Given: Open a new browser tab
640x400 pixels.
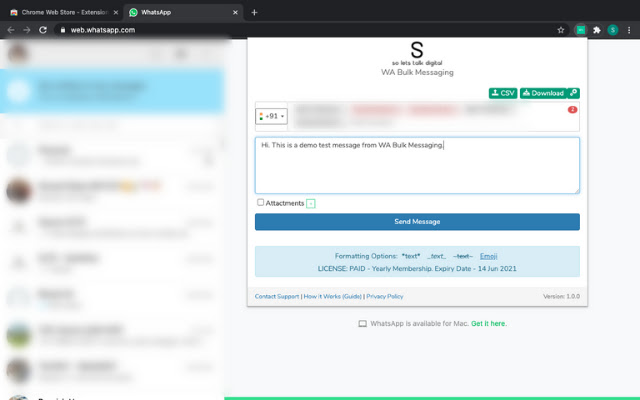Looking at the screenshot, I should tap(254, 12).
